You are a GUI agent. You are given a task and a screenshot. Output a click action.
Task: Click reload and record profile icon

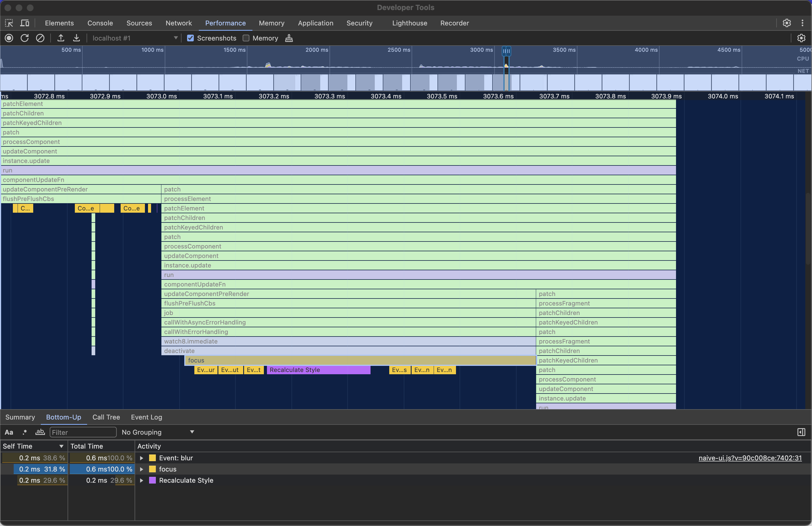(25, 38)
